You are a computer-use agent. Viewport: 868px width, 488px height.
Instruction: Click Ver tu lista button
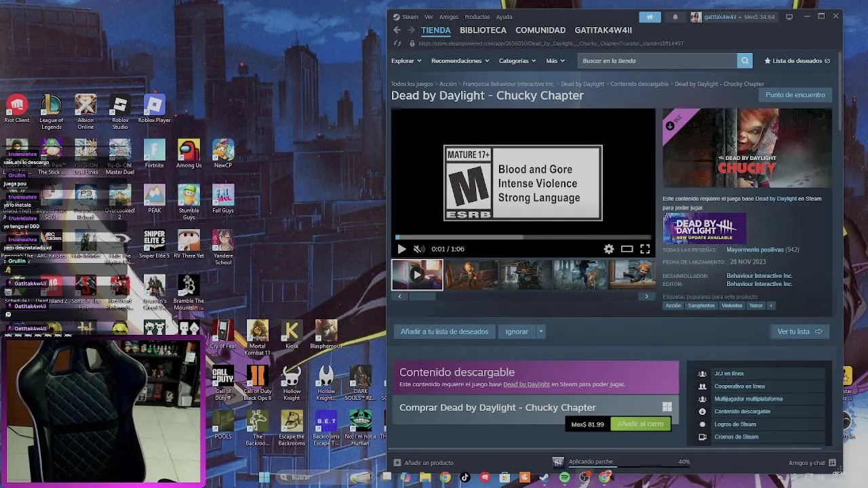800,331
